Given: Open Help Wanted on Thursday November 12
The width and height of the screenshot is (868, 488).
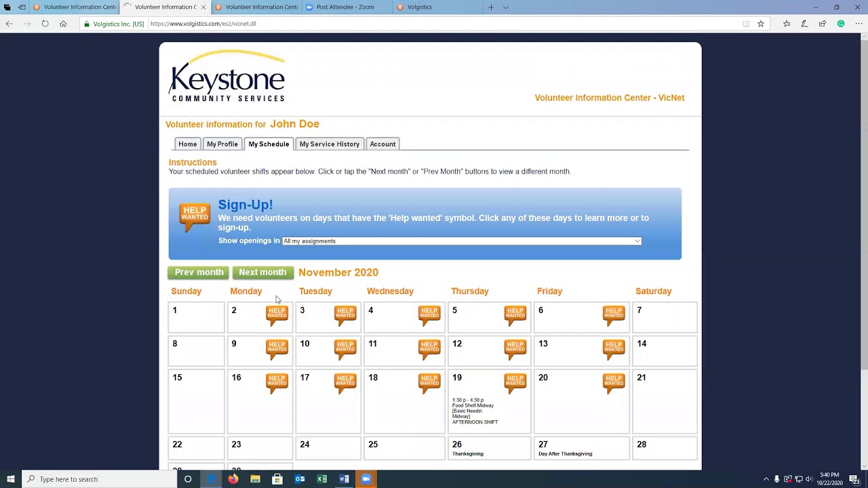Looking at the screenshot, I should 515,349.
